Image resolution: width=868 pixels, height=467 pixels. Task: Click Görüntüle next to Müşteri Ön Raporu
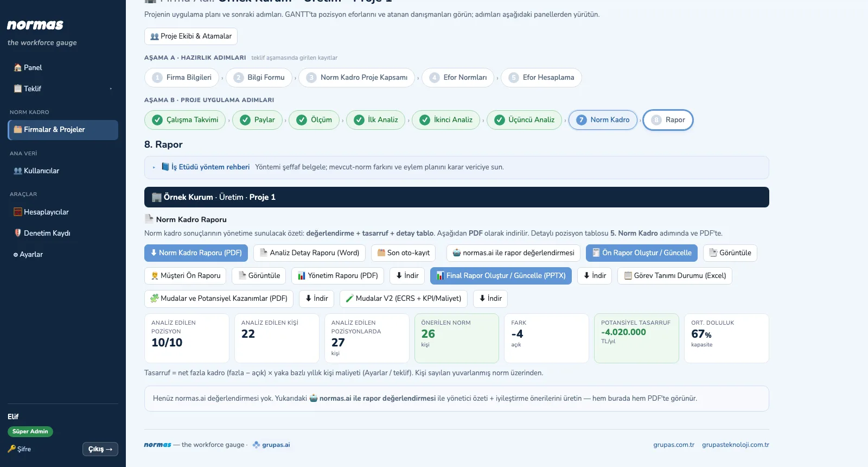(259, 276)
